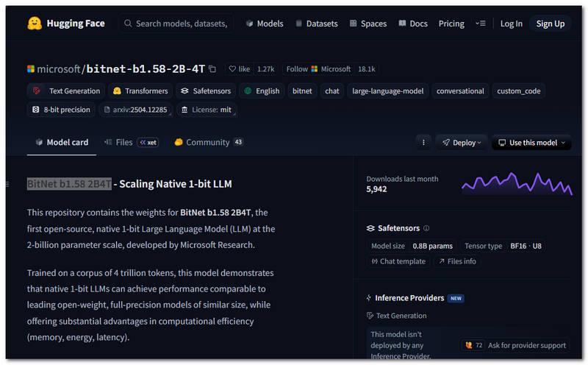Click the 5,942 downloads count
This screenshot has height=365, width=588.
[376, 189]
